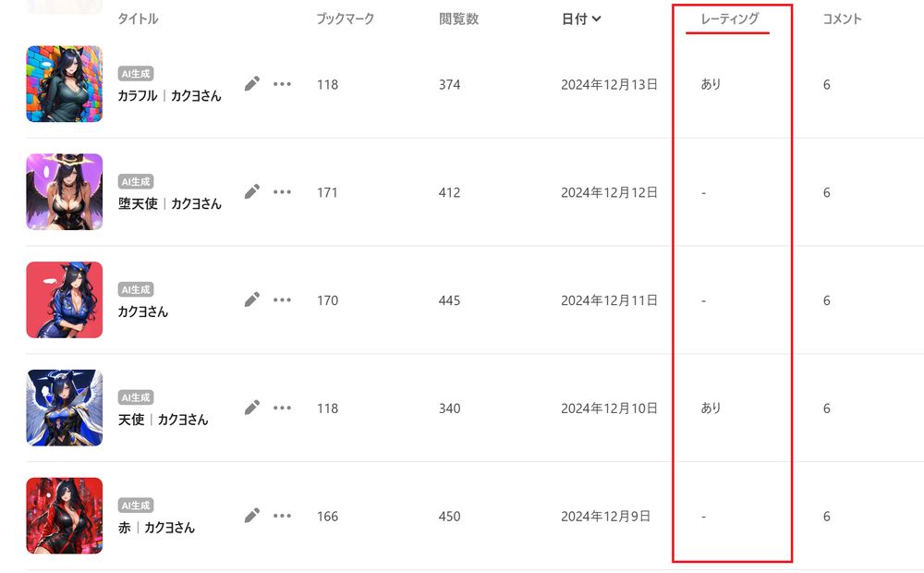The width and height of the screenshot is (924, 573).
Task: Open more options for 2024年12月11日 row
Action: coord(283,300)
